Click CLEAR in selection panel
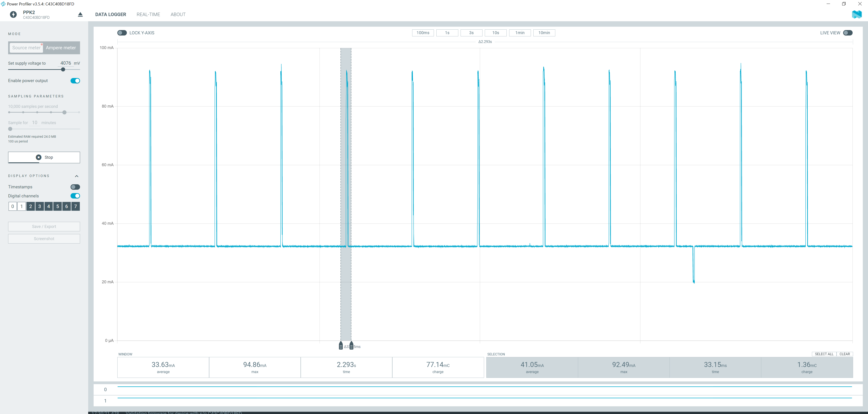The image size is (868, 414). pyautogui.click(x=845, y=354)
